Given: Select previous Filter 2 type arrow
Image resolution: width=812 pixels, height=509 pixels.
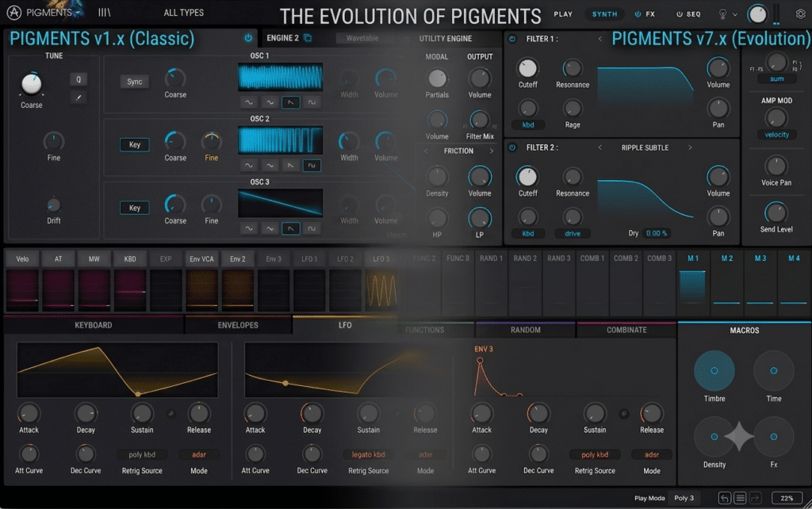Looking at the screenshot, I should tap(599, 147).
